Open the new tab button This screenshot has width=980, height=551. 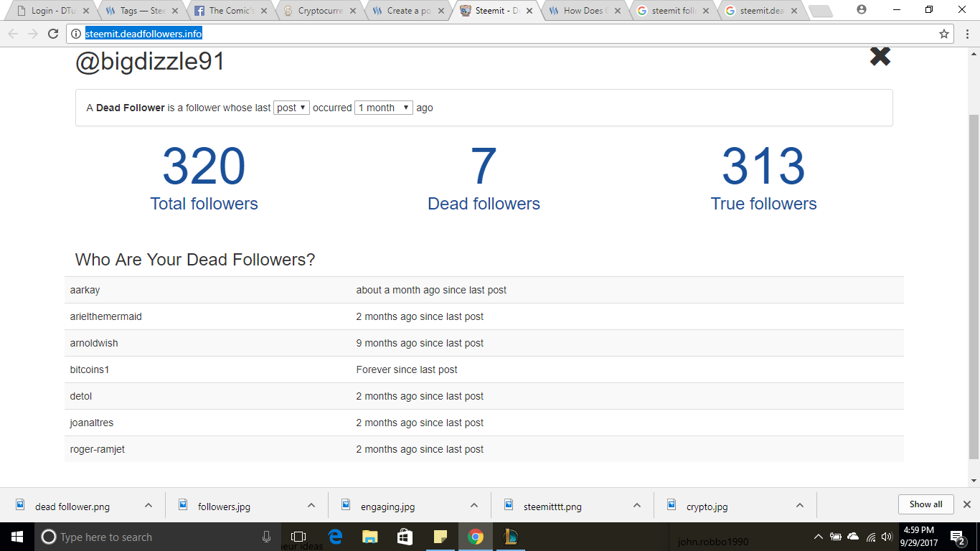[820, 11]
